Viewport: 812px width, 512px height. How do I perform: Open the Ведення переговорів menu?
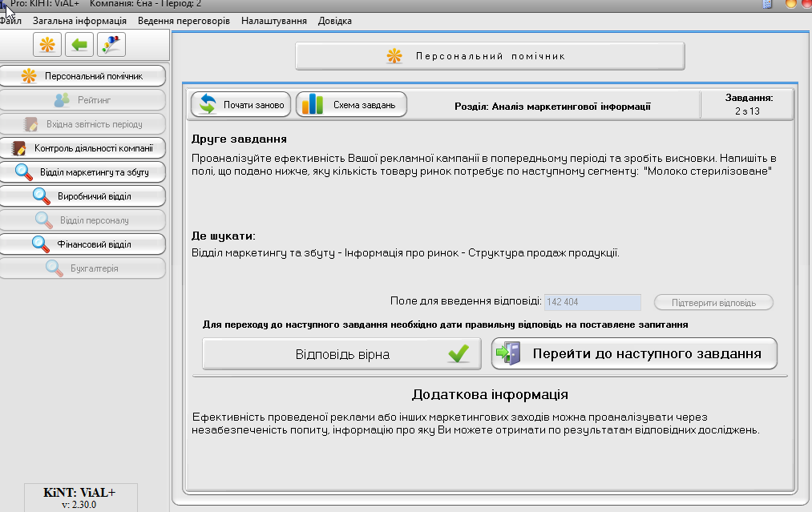click(184, 21)
